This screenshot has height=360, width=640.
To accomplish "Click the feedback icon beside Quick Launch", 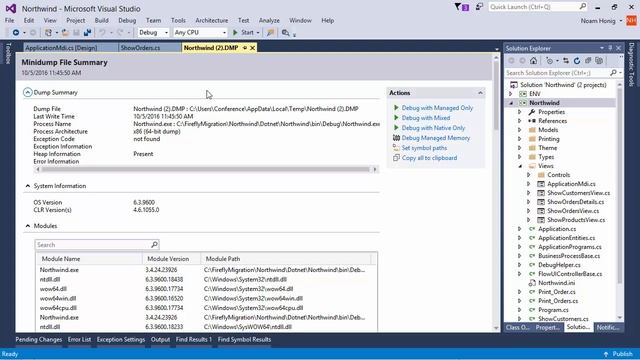I will [x=480, y=7].
